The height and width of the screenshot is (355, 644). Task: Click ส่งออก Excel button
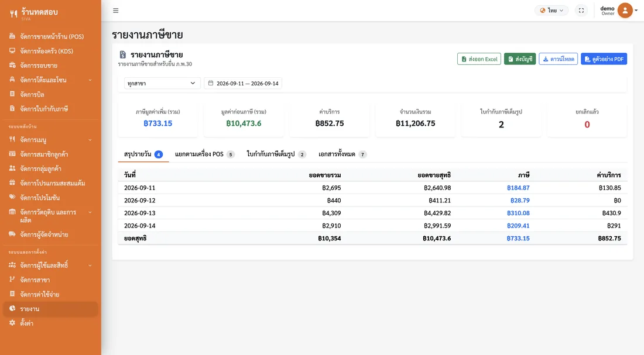479,59
